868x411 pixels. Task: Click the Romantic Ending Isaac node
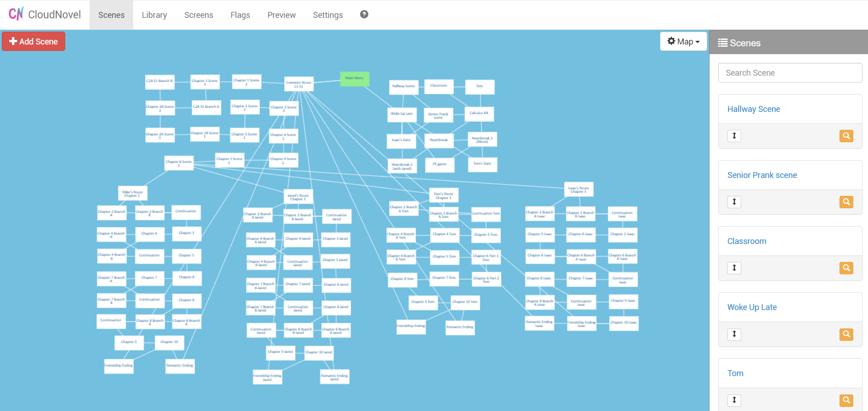click(540, 323)
